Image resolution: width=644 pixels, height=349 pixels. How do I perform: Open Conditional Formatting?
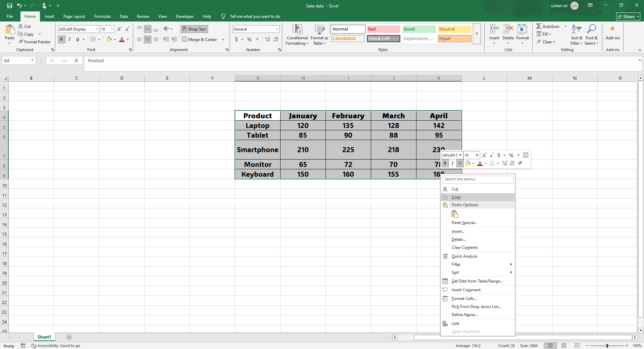pos(297,35)
